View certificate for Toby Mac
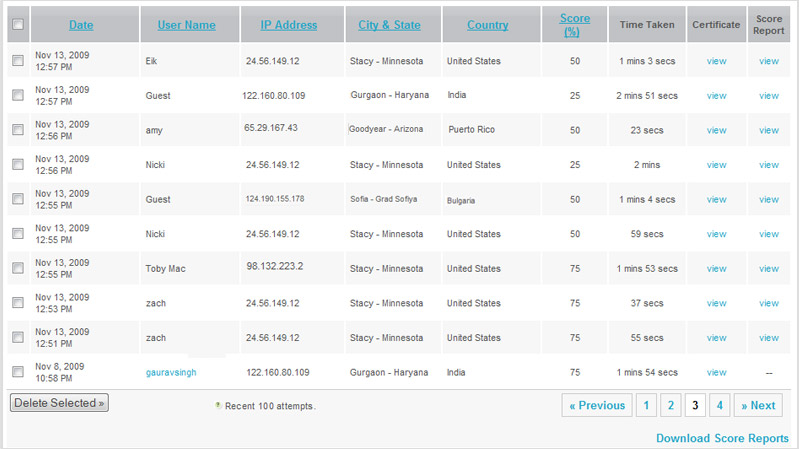The width and height of the screenshot is (799, 449). pyautogui.click(x=716, y=269)
